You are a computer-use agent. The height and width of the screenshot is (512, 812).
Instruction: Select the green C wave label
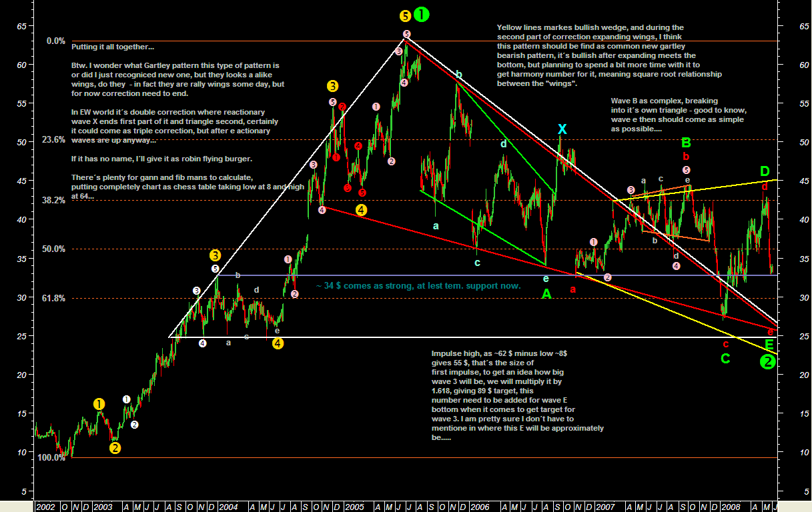coord(725,358)
